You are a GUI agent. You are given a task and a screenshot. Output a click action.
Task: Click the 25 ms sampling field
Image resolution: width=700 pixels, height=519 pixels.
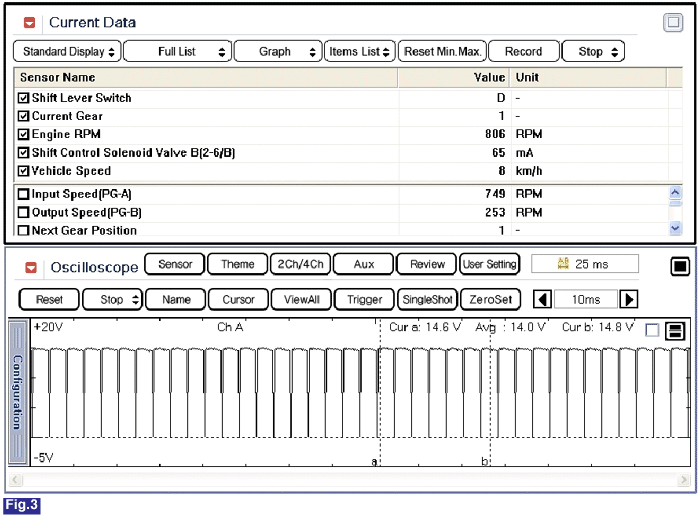pos(585,264)
